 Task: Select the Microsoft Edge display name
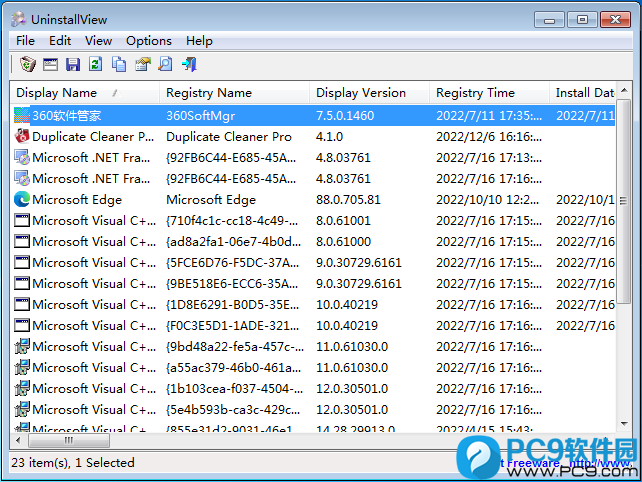[77, 199]
